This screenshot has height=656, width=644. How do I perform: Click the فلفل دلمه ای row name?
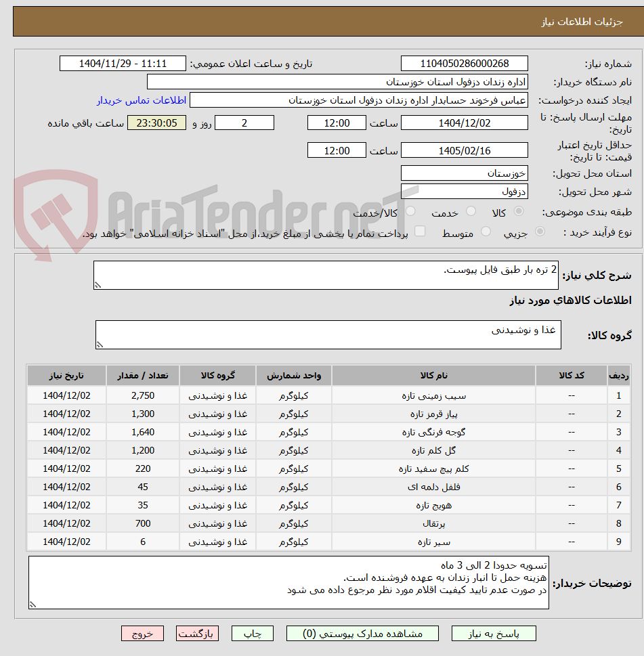pos(433,487)
